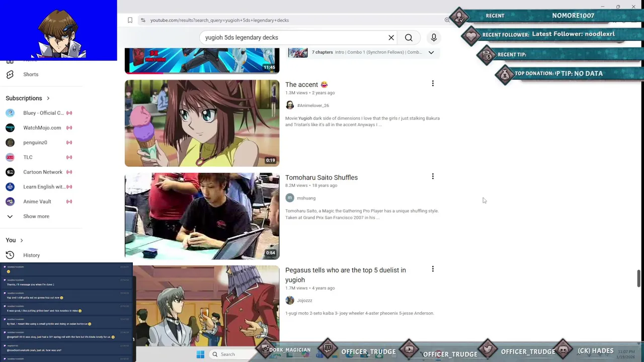
Task: Open the TLC channel avatar
Action: point(10,157)
